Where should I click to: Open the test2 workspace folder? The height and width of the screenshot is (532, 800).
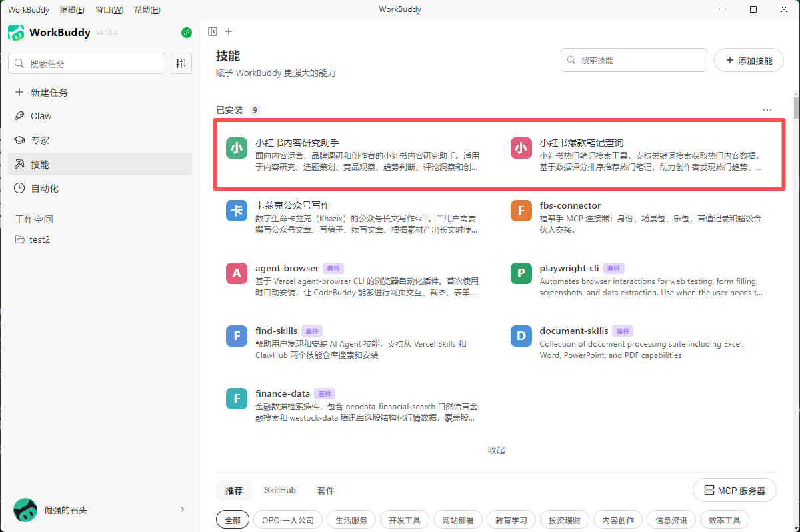[100, 239]
